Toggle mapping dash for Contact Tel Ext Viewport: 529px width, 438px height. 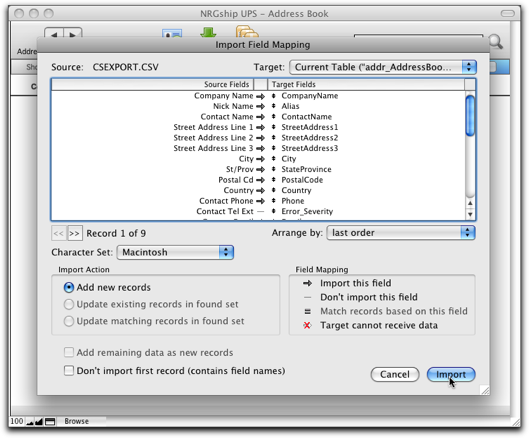pos(260,212)
